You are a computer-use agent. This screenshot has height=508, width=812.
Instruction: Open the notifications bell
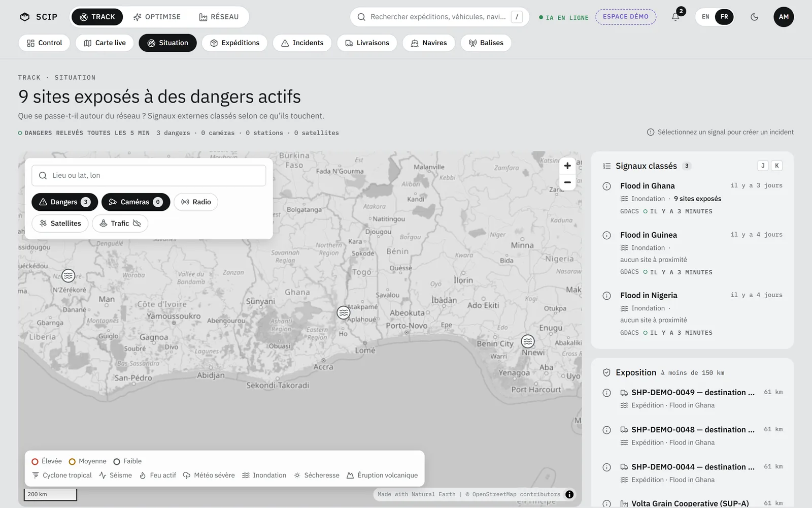tap(675, 17)
